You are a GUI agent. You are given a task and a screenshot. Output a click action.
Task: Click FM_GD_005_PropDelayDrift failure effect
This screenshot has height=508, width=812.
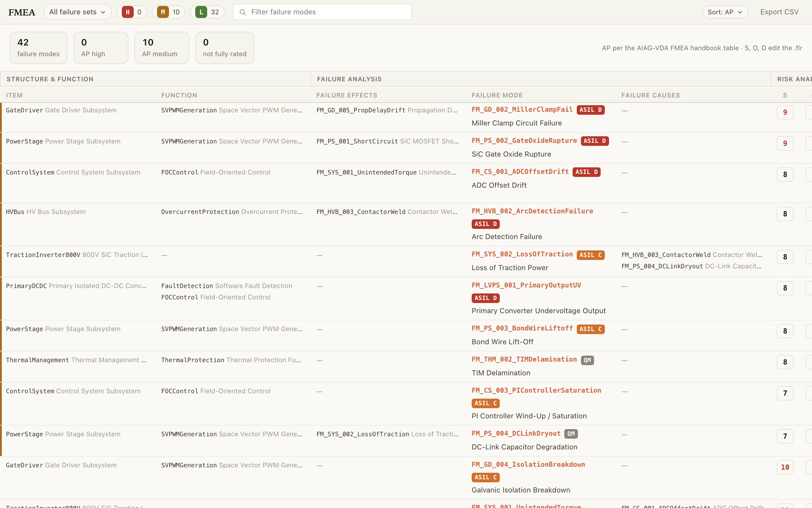pyautogui.click(x=387, y=110)
